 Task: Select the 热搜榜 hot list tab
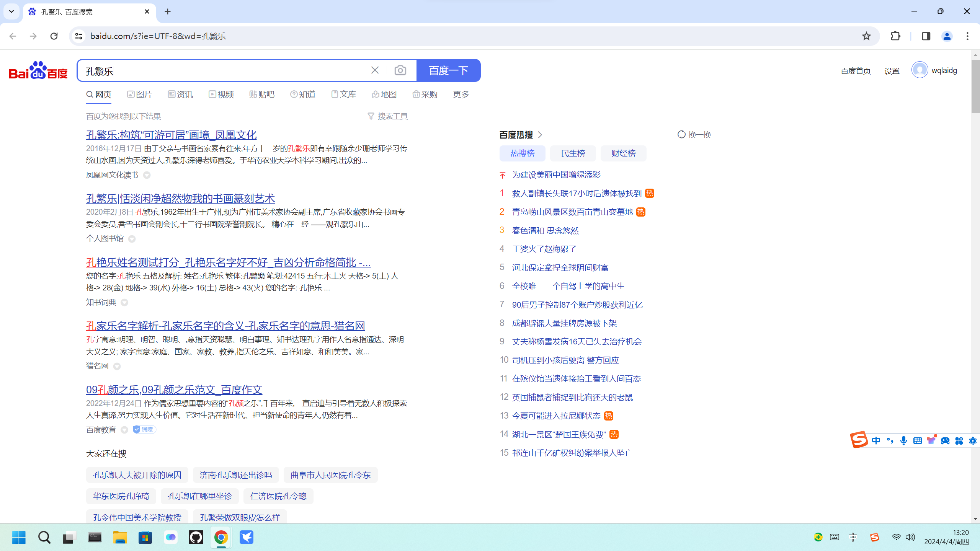[522, 153]
